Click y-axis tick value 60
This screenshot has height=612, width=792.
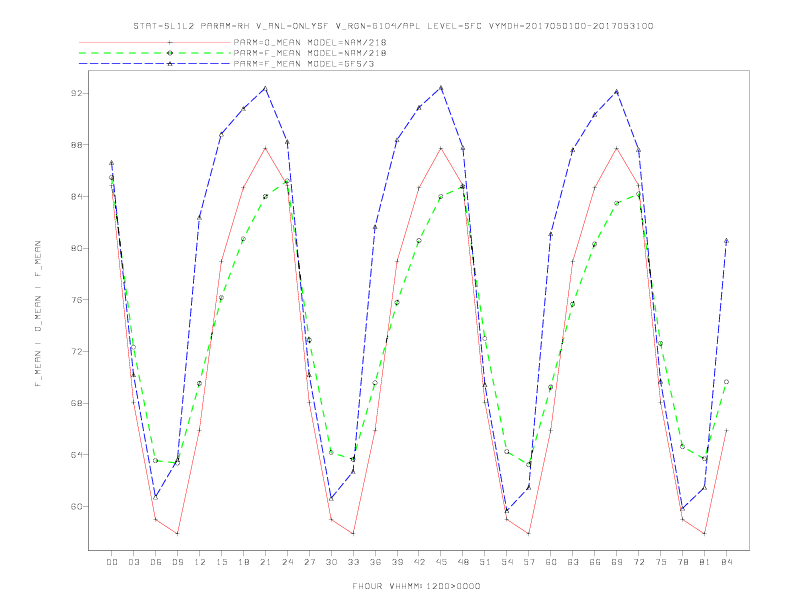click(x=78, y=506)
